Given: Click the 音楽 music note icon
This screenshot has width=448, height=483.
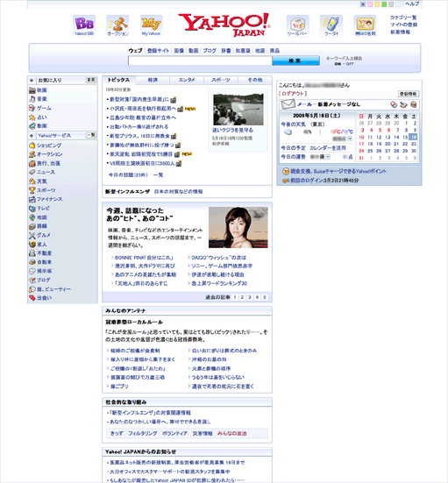Looking at the screenshot, I should (x=32, y=99).
